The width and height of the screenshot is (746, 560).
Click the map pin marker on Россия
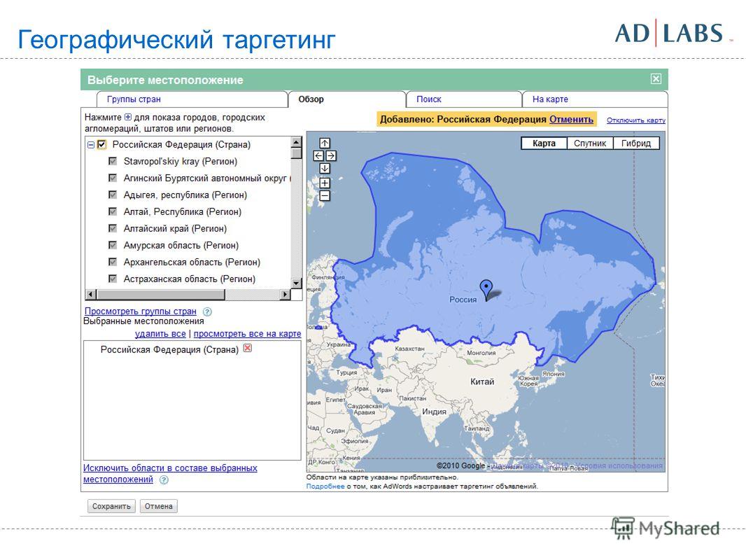click(x=486, y=290)
